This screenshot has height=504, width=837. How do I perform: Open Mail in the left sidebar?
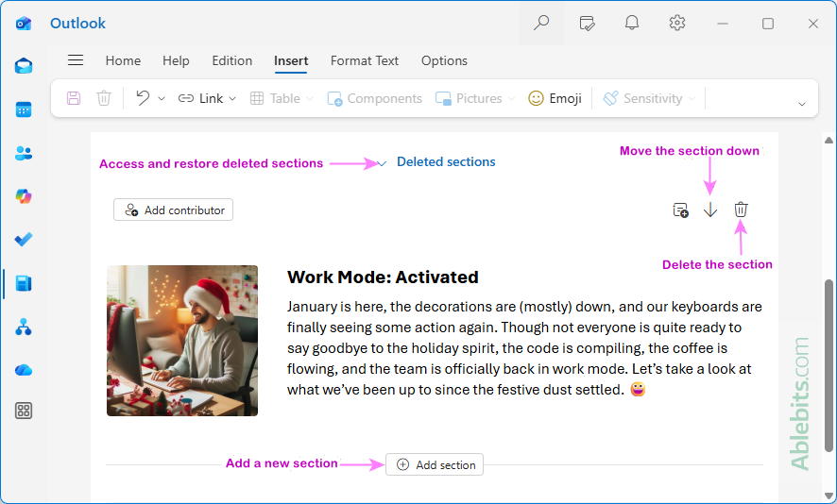tap(24, 66)
